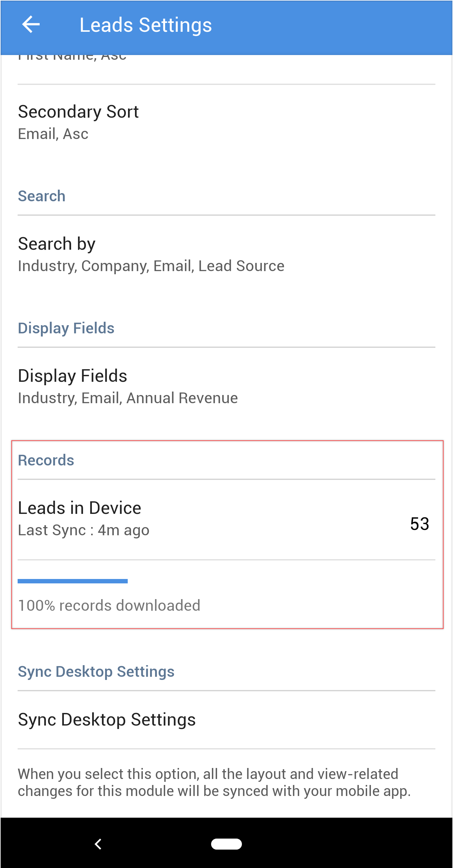The width and height of the screenshot is (453, 868).
Task: Tap the Industry, Email, Annual Revenue value
Action: coord(128,398)
